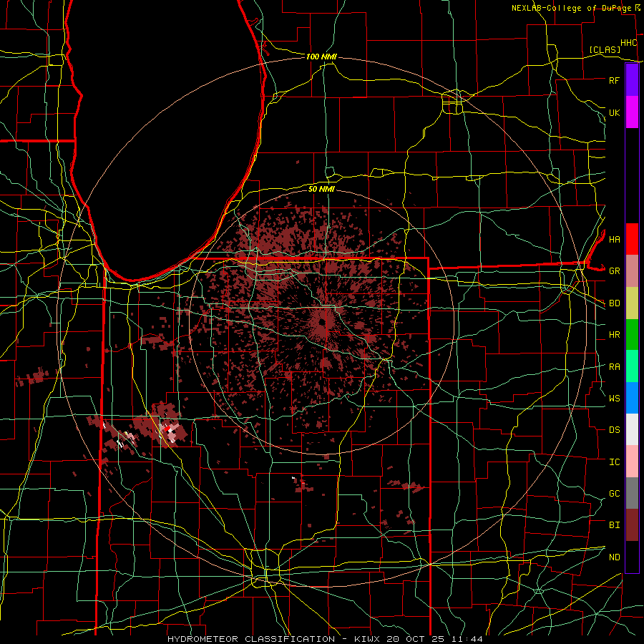
Task: Click the 'HHC' product code label
Action: pyautogui.click(x=628, y=43)
